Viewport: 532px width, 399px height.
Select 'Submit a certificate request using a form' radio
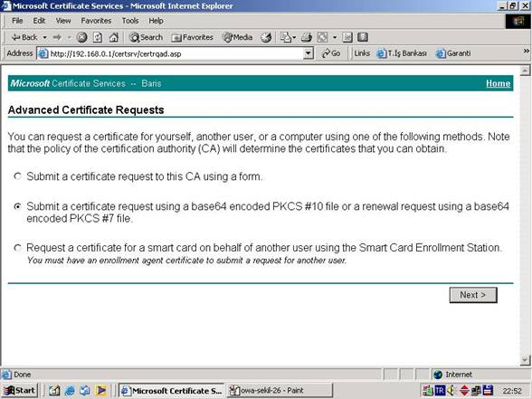[x=18, y=176]
